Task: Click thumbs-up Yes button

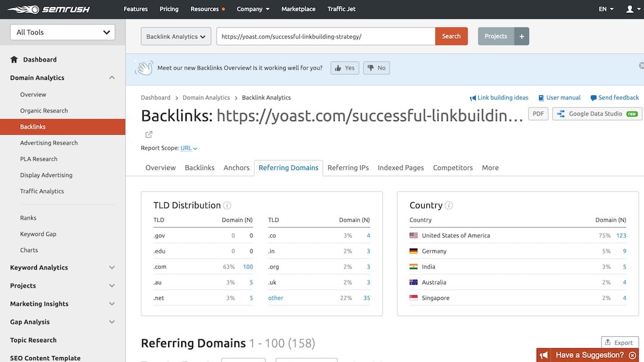Action: pos(345,68)
